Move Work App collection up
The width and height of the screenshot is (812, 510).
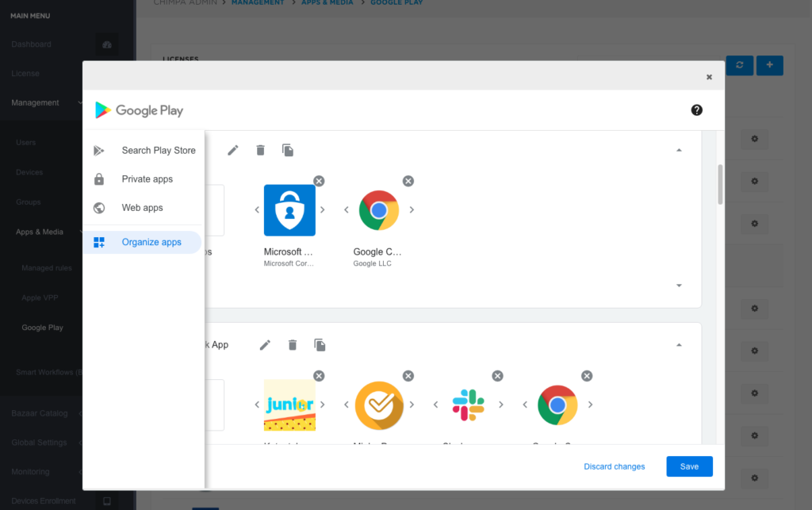[679, 345]
